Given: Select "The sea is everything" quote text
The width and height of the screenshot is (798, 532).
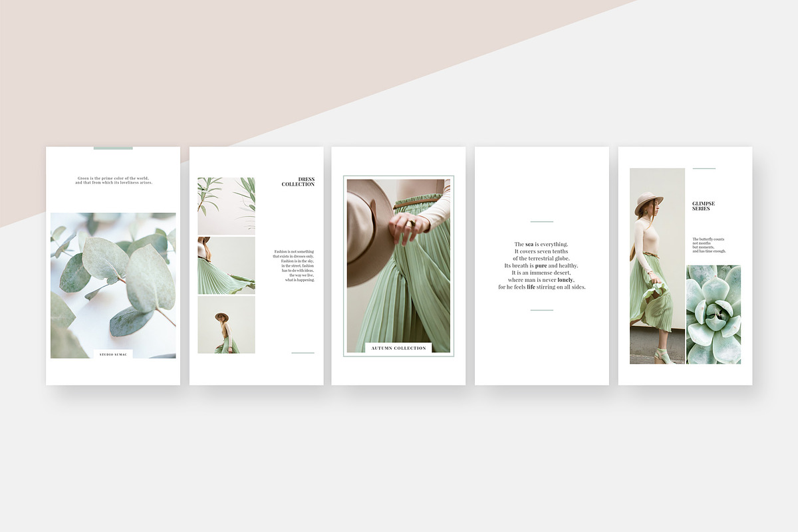Looking at the screenshot, I should (542, 266).
